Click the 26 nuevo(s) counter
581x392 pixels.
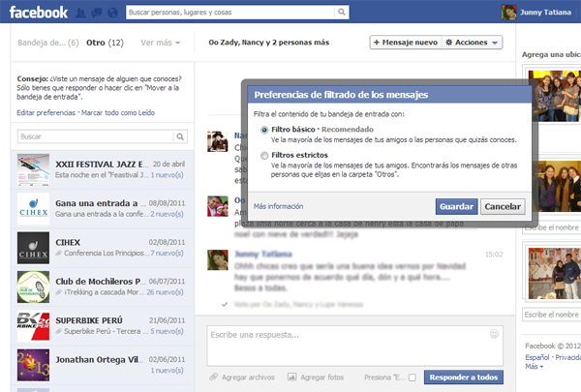click(x=165, y=292)
